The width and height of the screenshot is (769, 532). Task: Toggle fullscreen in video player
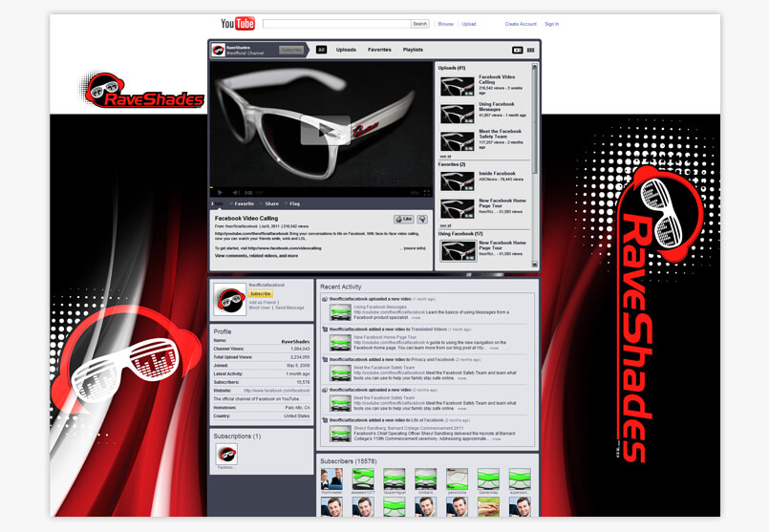426,193
